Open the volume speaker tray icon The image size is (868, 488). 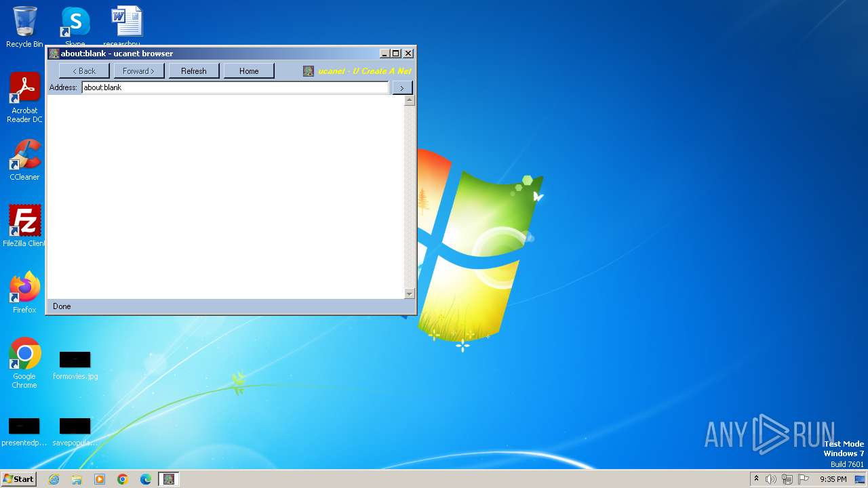point(771,479)
